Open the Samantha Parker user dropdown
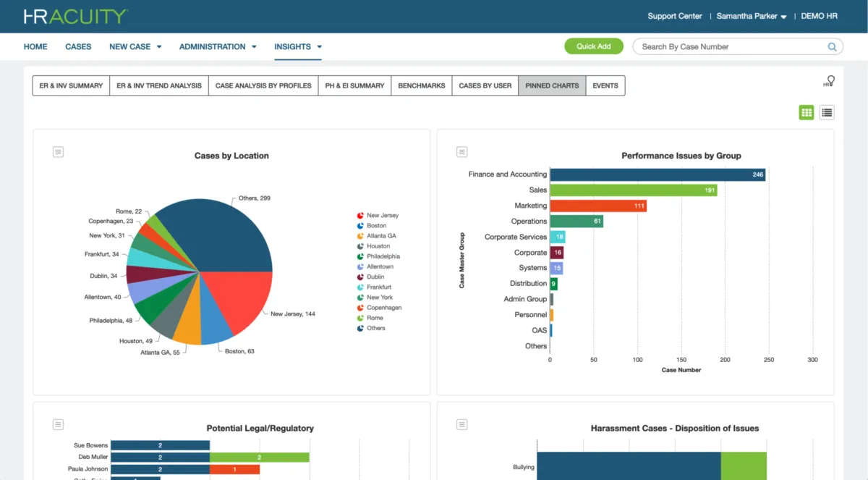Image resolution: width=868 pixels, height=480 pixels. 751,16
